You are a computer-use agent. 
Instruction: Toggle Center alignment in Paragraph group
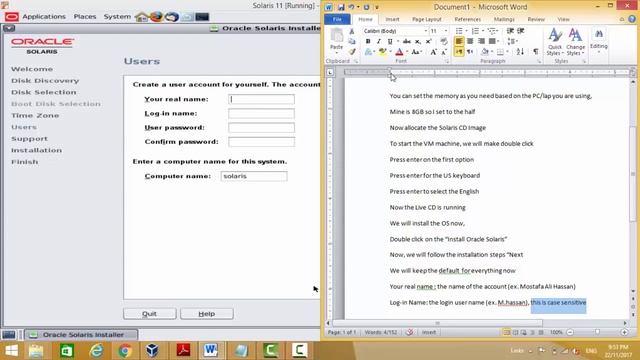470,41
